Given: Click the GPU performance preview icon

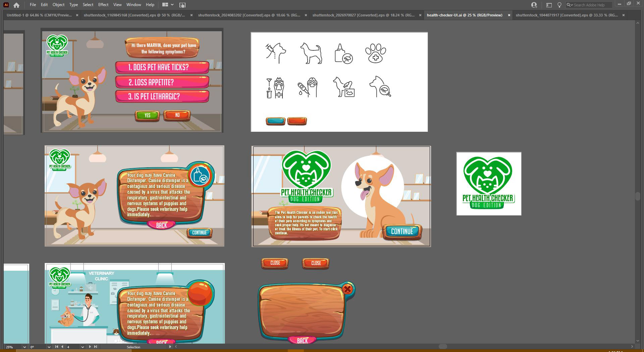Looking at the screenshot, I should click(182, 5).
